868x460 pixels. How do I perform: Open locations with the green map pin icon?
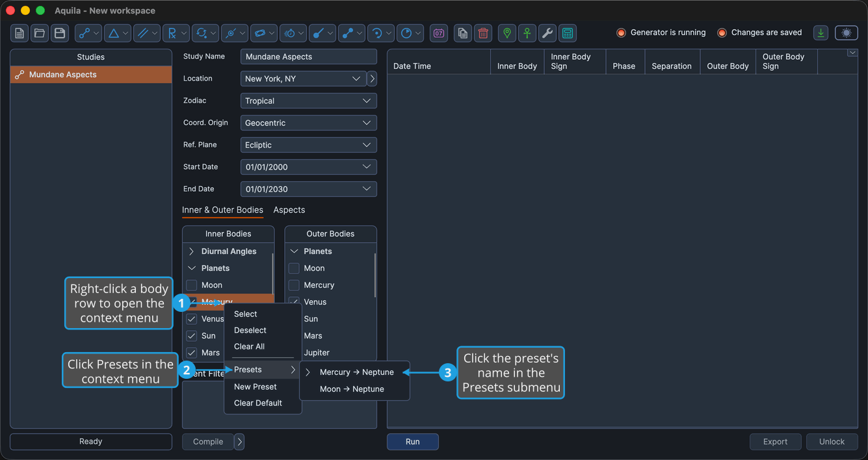pos(507,33)
